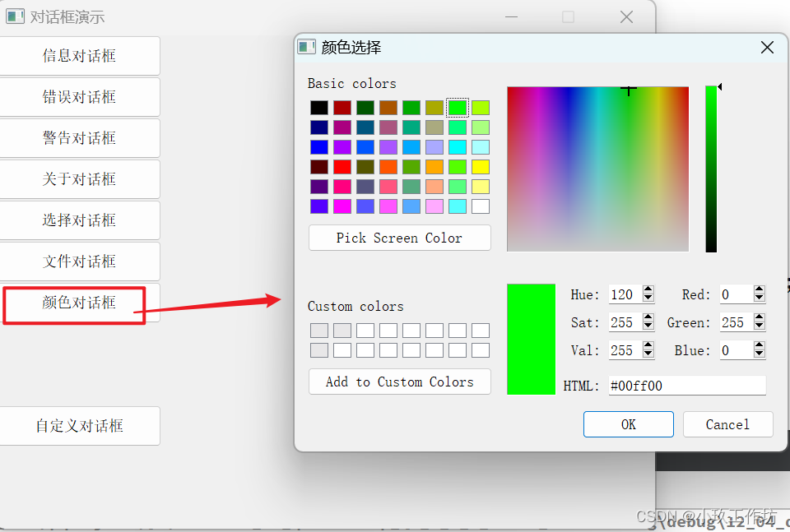The height and width of the screenshot is (532, 790).
Task: Click inside the hue-saturation spectrum field
Action: pos(597,169)
